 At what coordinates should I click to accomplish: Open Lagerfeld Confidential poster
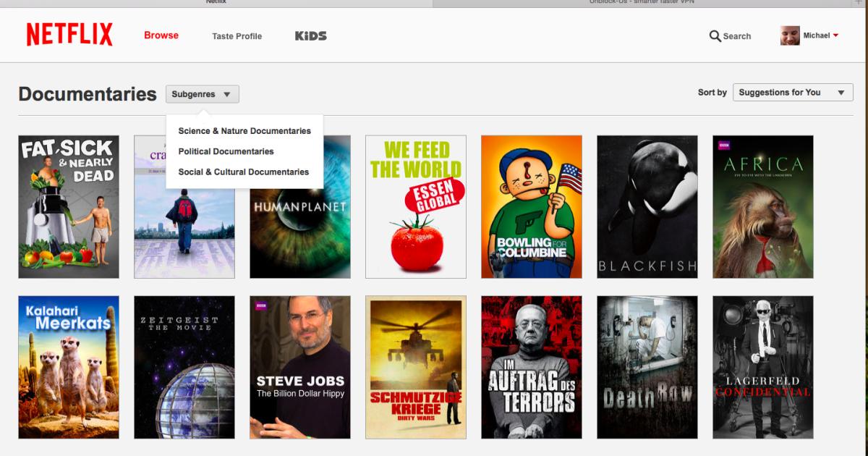(763, 367)
